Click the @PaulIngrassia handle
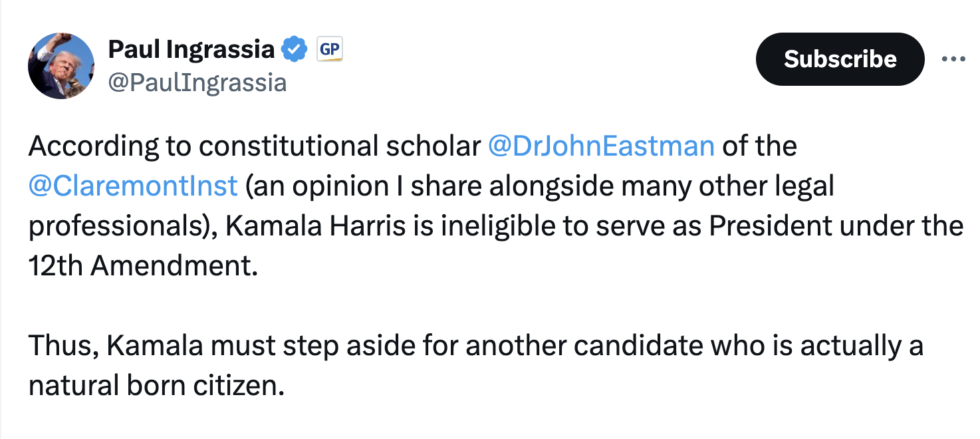This screenshot has width=980, height=439. pos(197,82)
